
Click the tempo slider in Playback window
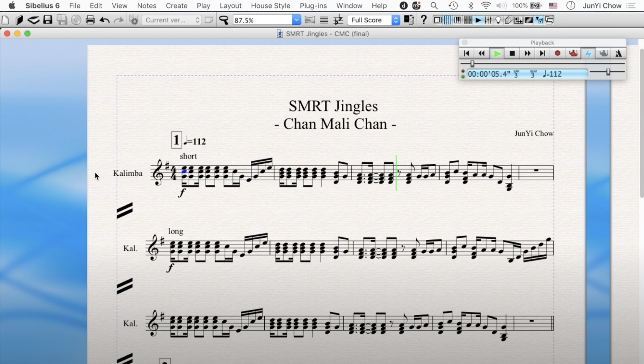pos(608,72)
